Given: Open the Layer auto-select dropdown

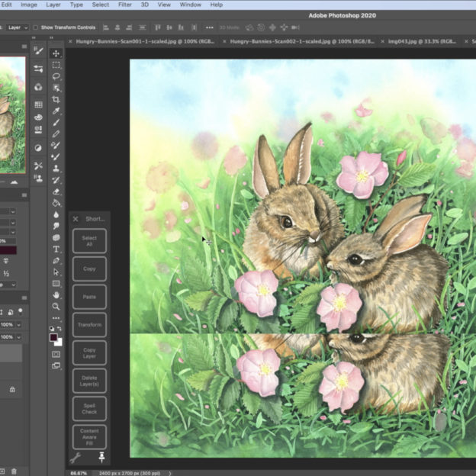Looking at the screenshot, I should pos(18,27).
